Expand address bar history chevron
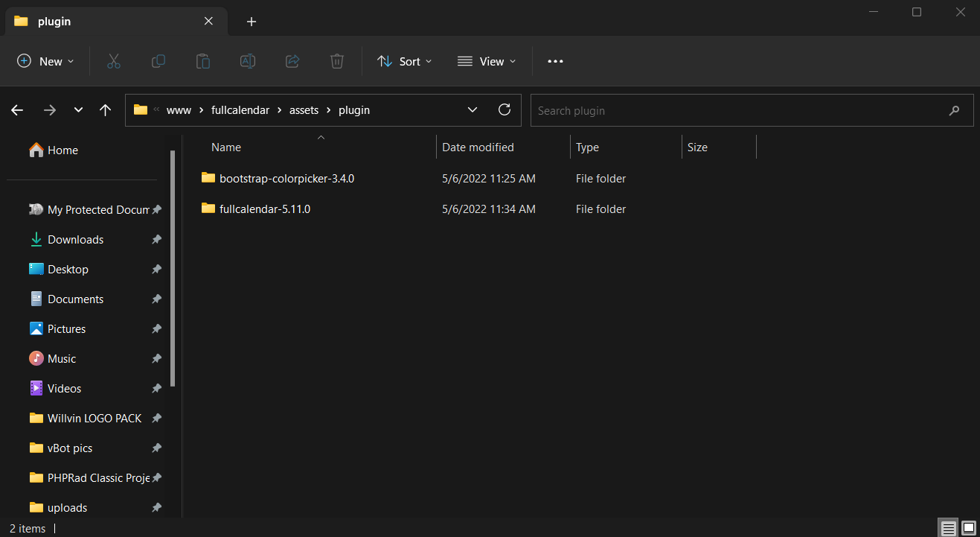980x537 pixels. (x=473, y=109)
